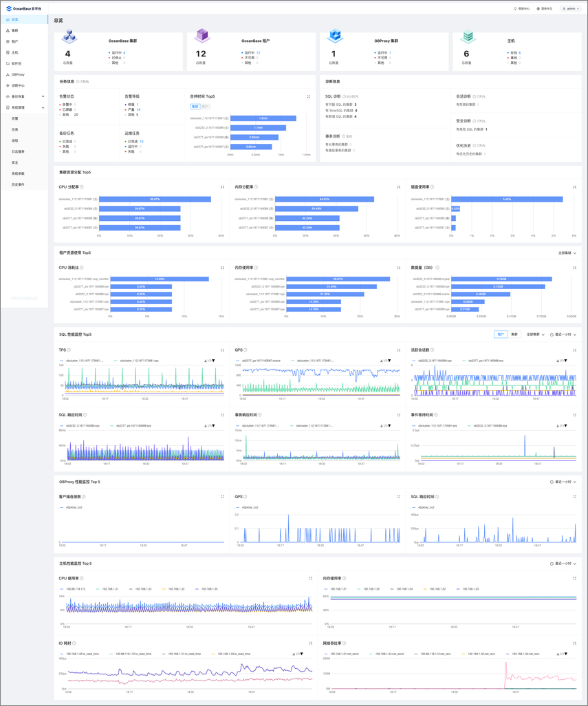Open 告警 under 系统管理

point(15,118)
